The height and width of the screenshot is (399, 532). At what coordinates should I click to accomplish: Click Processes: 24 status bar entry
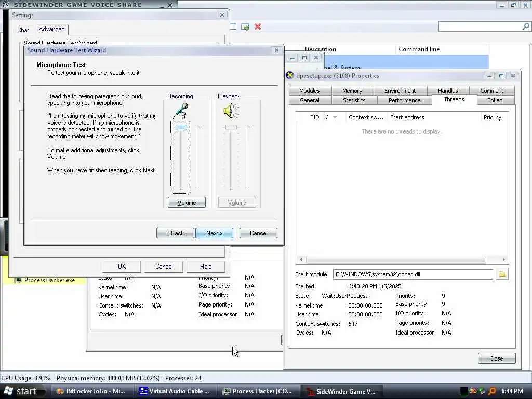point(183,378)
